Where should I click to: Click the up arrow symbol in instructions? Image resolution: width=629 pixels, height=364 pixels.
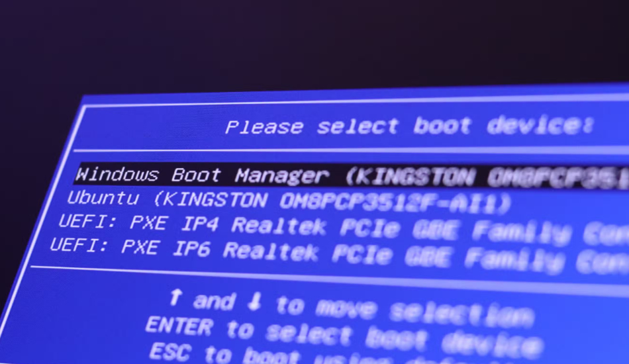click(x=175, y=298)
